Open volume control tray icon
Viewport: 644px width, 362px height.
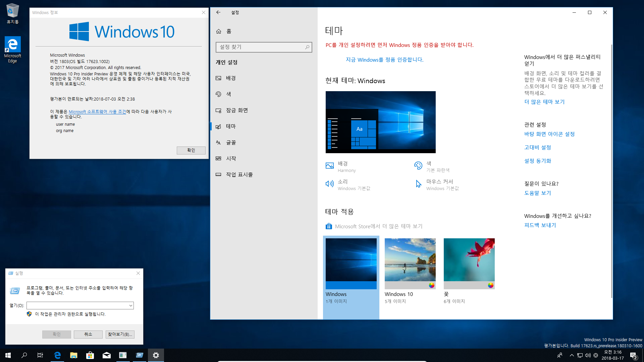[588, 355]
